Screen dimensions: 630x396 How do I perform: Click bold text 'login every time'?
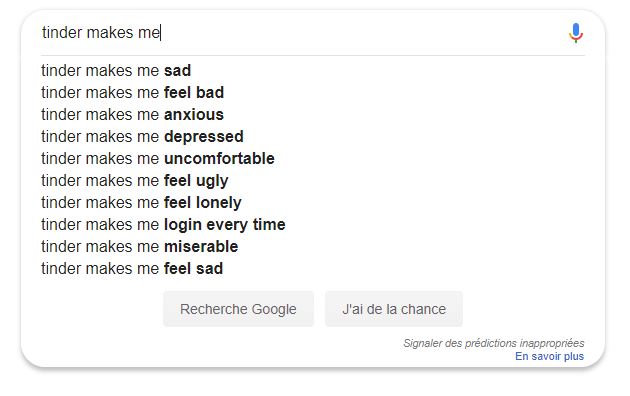pos(225,225)
